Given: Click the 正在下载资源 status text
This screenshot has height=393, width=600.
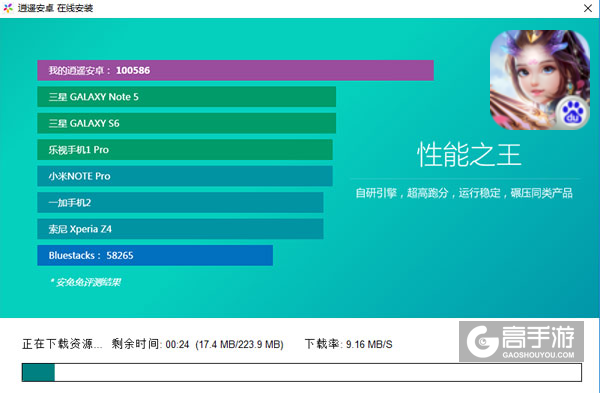Looking at the screenshot, I should [x=62, y=344].
